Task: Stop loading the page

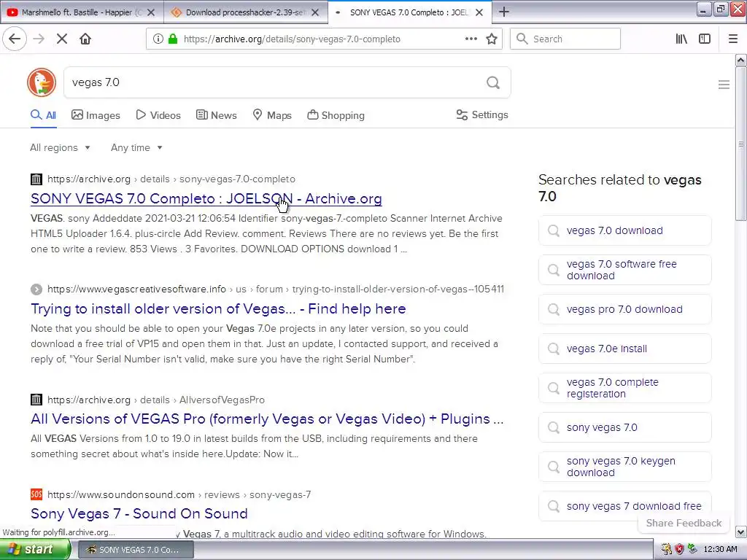Action: (62, 39)
